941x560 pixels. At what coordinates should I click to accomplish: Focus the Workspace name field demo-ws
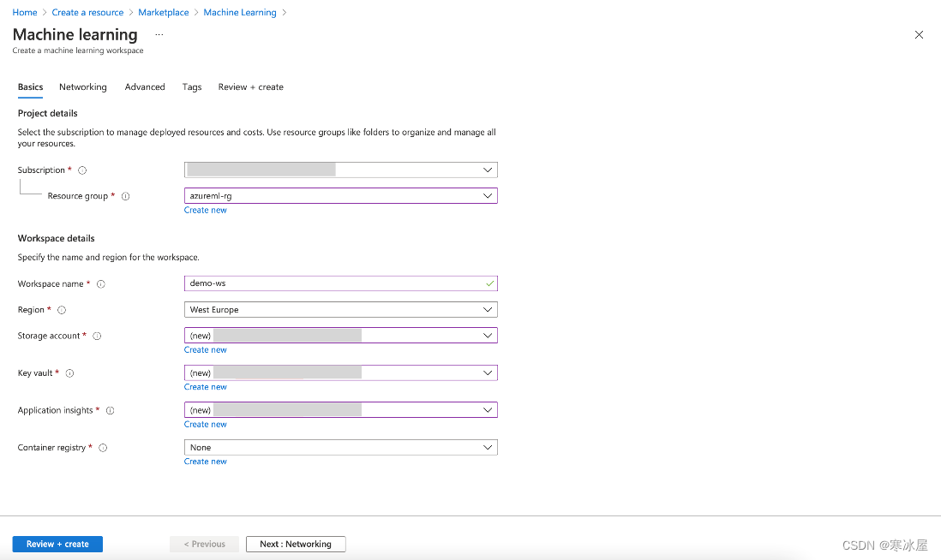(341, 283)
